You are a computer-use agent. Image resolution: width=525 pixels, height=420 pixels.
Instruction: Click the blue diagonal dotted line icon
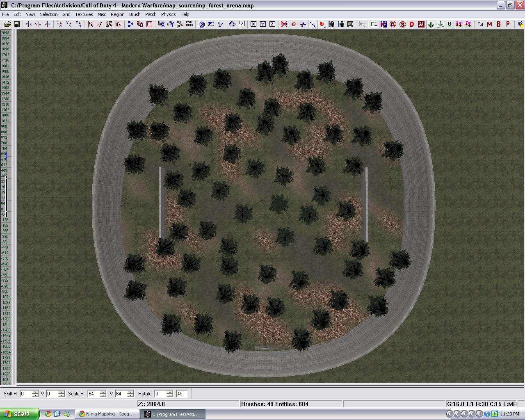313,24
